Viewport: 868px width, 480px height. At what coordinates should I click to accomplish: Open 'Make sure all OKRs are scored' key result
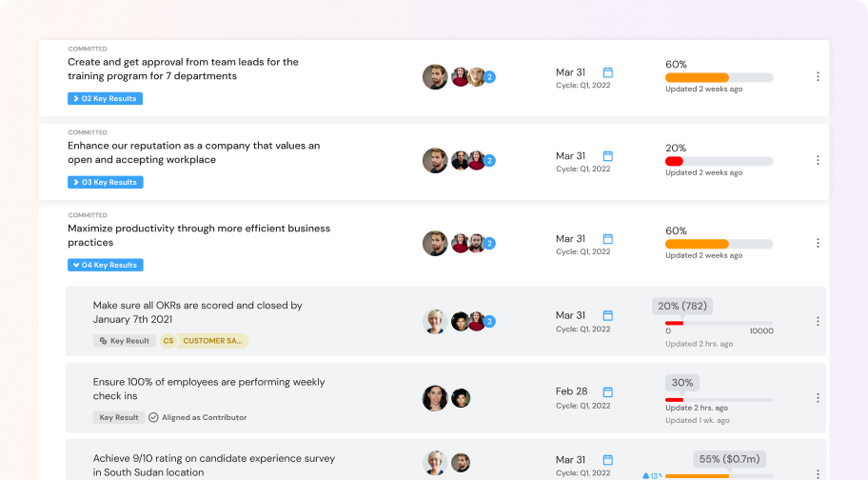(x=197, y=312)
